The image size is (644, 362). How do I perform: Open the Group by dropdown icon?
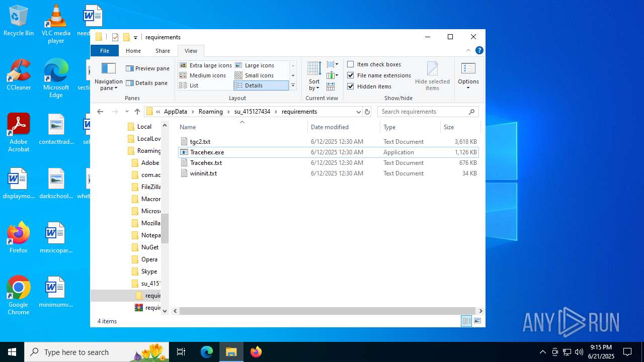coord(333,64)
